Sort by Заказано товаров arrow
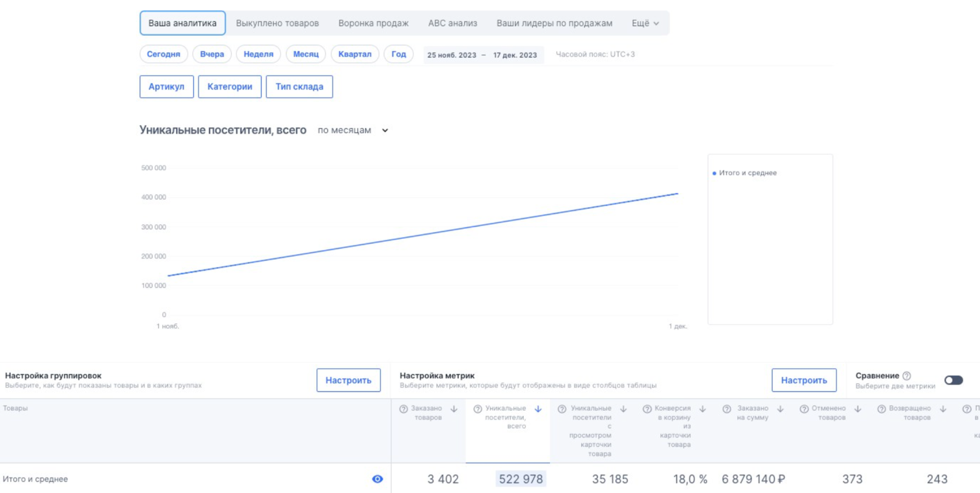Viewport: 980px width, 493px height. tap(454, 409)
